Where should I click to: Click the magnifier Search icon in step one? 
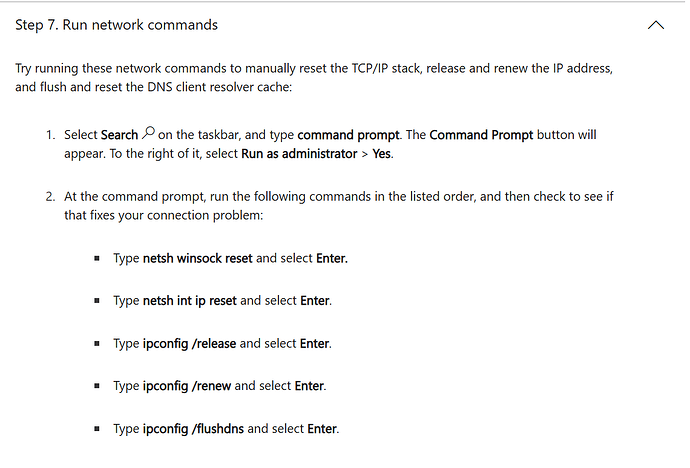point(148,133)
